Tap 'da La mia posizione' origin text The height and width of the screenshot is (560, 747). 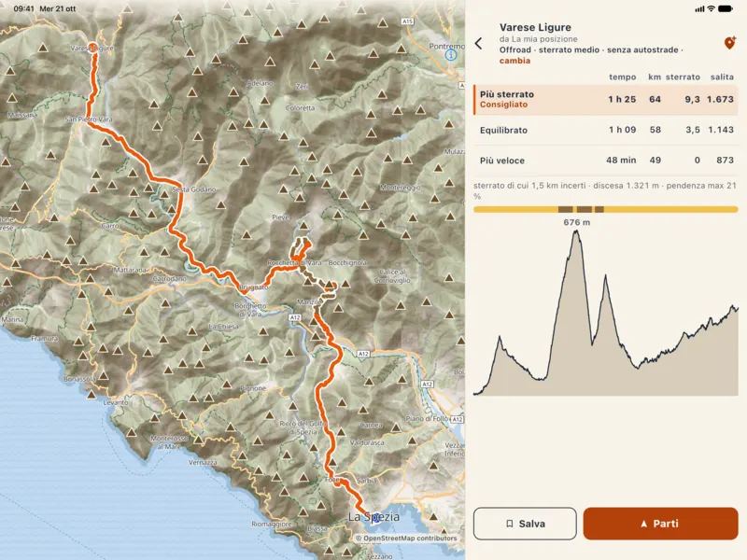coord(539,39)
